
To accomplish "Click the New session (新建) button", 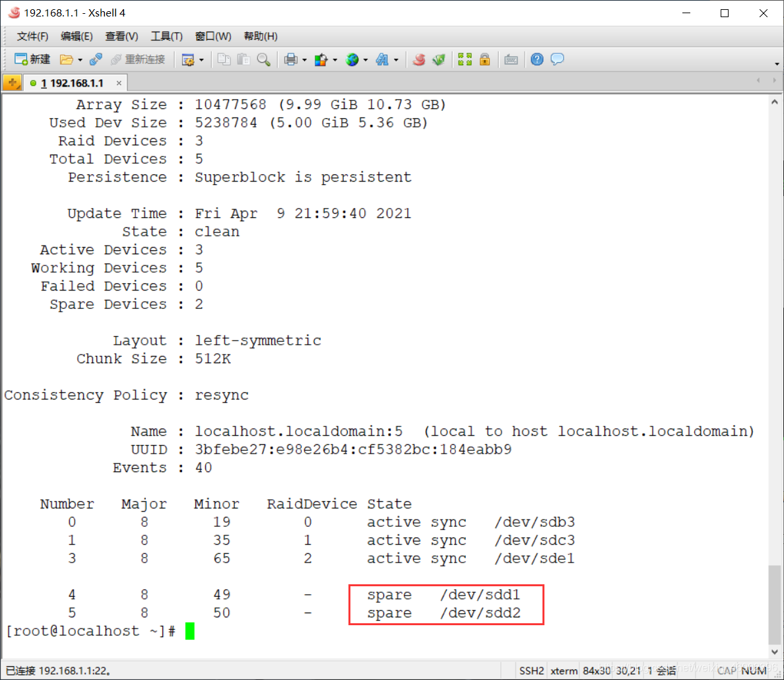I will (32, 59).
